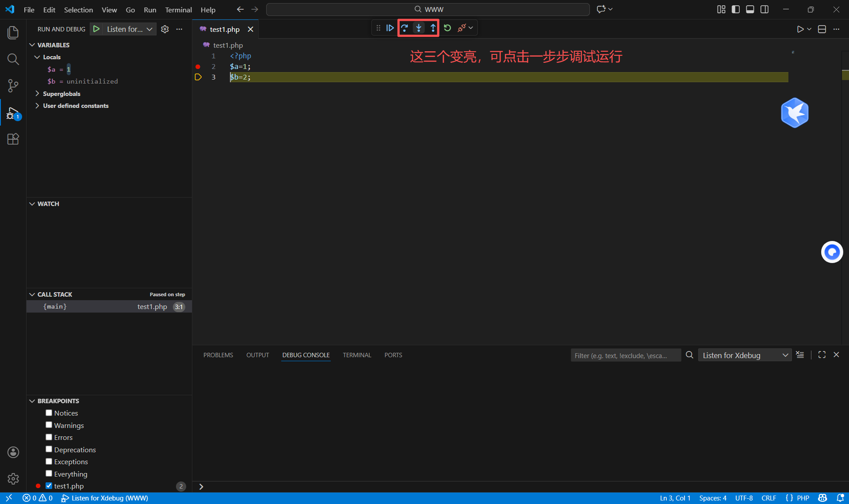
Task: Open the Extensions view
Action: click(x=13, y=139)
